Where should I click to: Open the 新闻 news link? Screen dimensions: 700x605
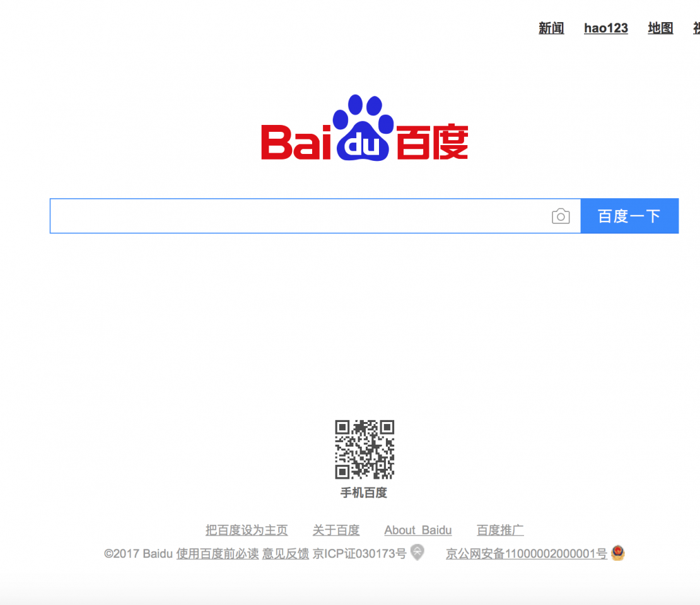(x=551, y=28)
